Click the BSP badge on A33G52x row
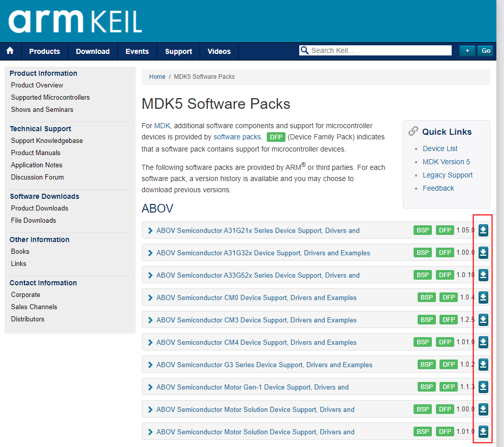 click(x=422, y=275)
